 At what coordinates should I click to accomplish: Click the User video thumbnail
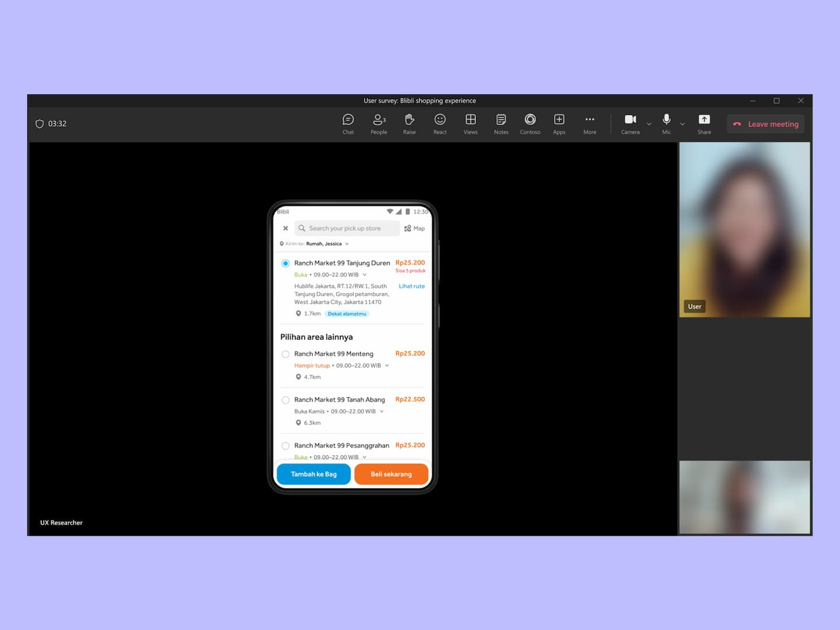click(x=744, y=230)
